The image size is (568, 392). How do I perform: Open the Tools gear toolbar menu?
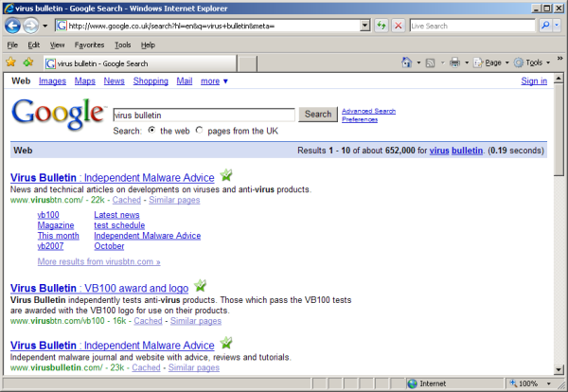coord(532,62)
